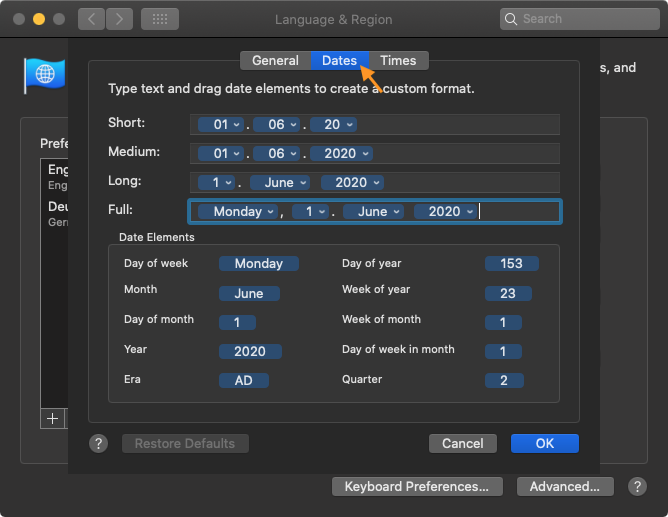Select the Week of month 1 element
This screenshot has width=668, height=517.
coord(503,322)
